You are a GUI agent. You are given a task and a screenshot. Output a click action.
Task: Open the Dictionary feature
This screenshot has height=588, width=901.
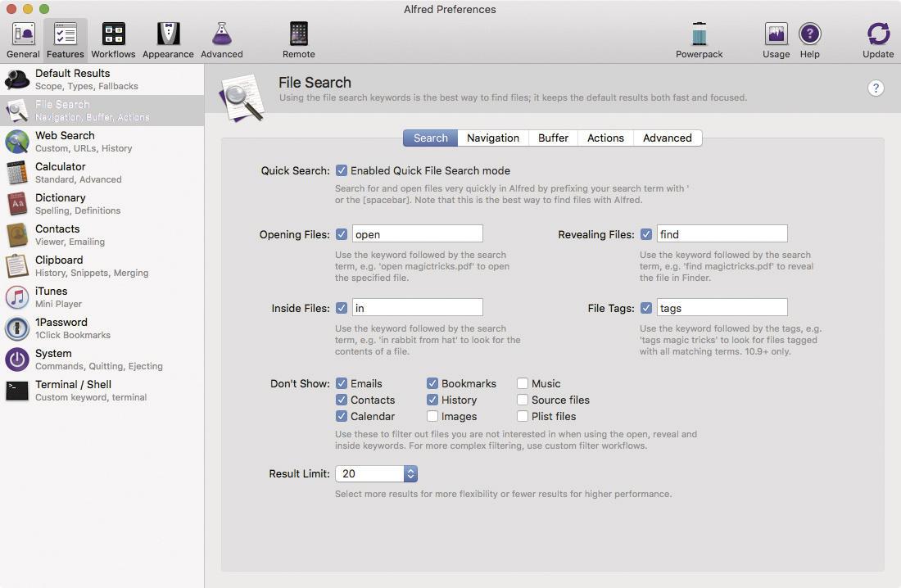tap(102, 203)
